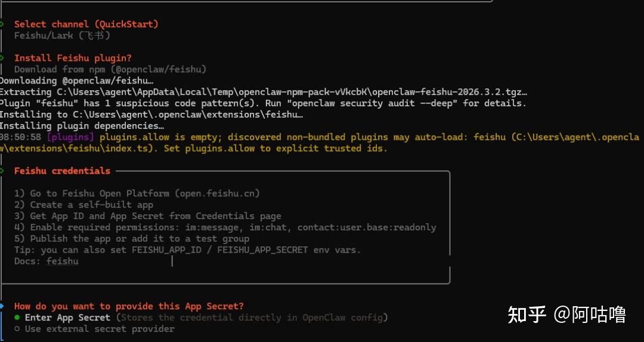Click the openclaw security audit warning line
The image size is (644, 342).
tap(262, 103)
